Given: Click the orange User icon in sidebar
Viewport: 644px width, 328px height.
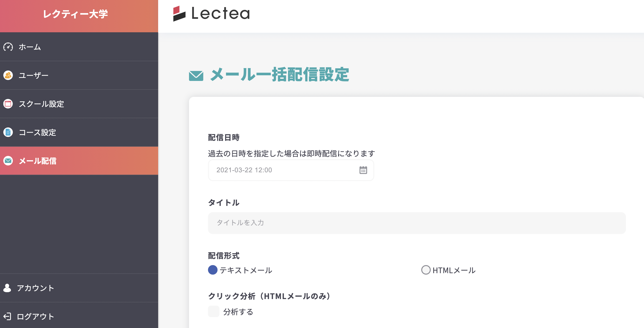Looking at the screenshot, I should pyautogui.click(x=8, y=75).
